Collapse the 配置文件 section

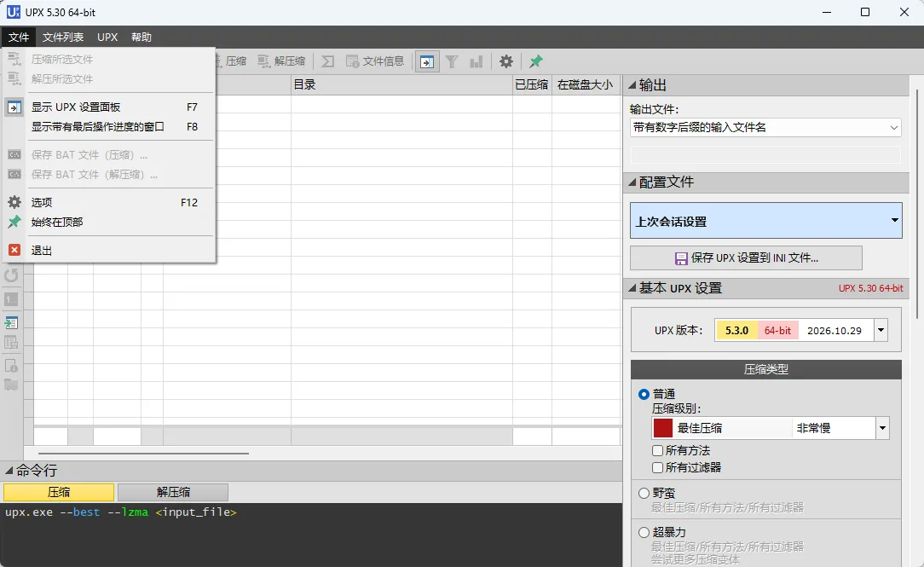point(632,182)
